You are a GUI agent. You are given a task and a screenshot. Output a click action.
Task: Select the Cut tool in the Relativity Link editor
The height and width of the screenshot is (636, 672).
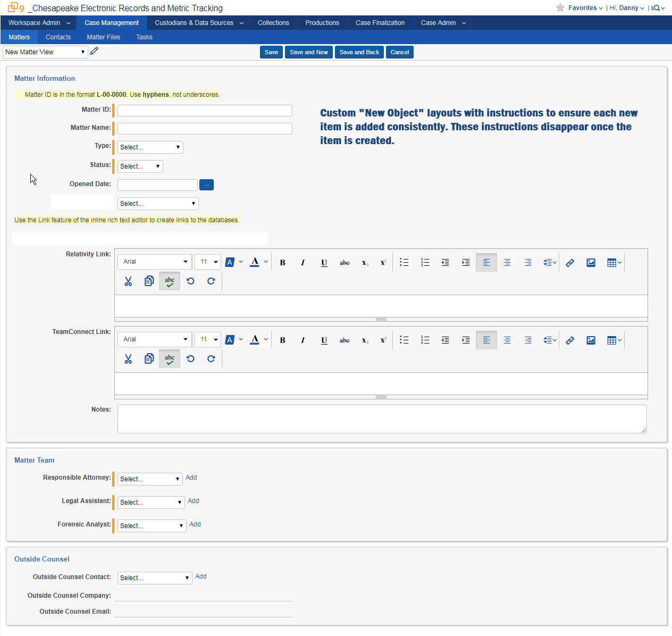pos(128,281)
